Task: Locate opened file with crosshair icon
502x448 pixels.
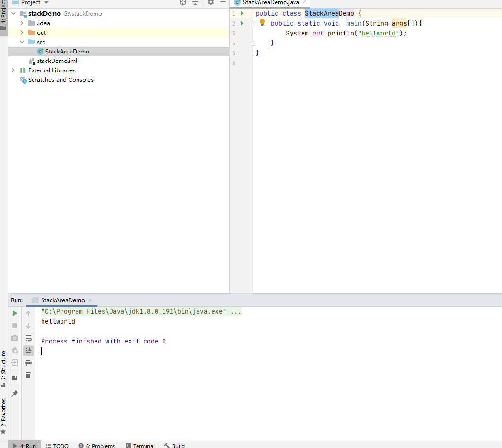Action: click(183, 2)
